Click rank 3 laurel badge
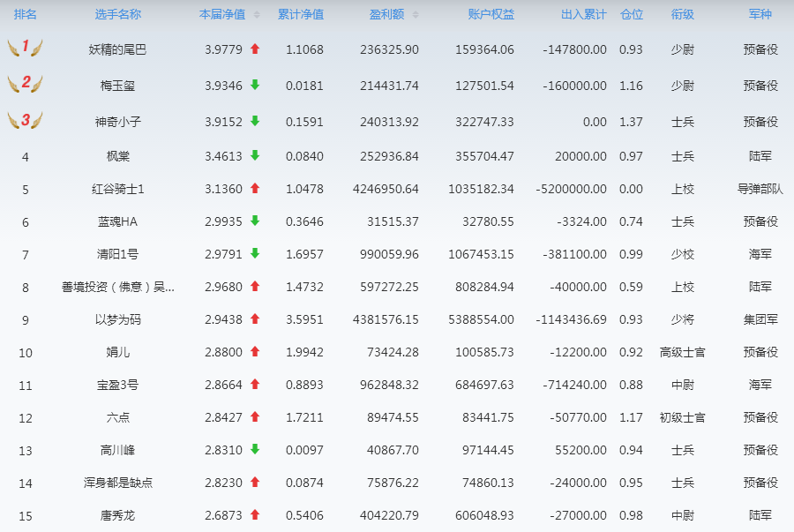The height and width of the screenshot is (532, 794). click(x=25, y=120)
